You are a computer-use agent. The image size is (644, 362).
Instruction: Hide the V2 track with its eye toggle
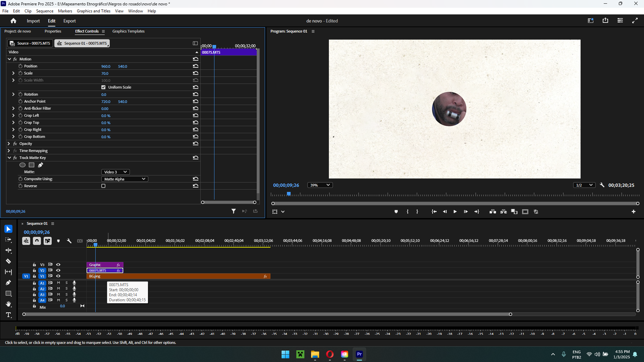(58, 270)
